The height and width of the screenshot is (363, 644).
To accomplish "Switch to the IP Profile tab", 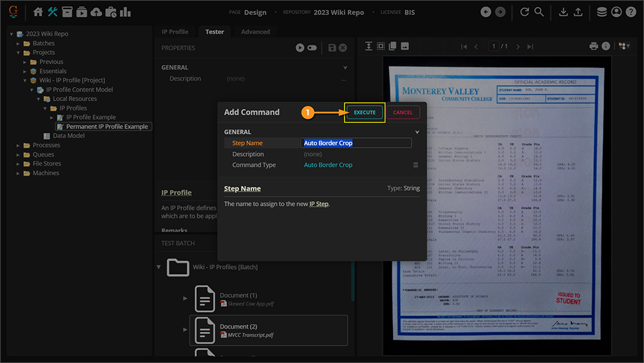I will click(175, 32).
